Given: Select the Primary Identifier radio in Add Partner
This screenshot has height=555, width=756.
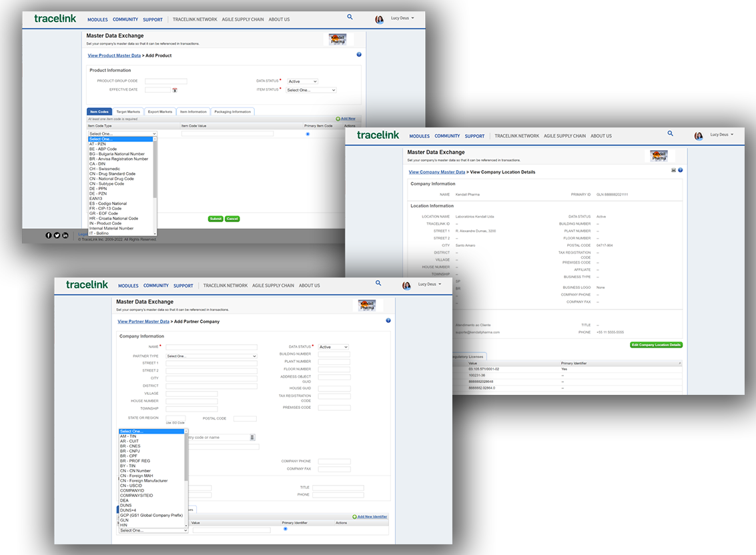Looking at the screenshot, I should coord(286,529).
